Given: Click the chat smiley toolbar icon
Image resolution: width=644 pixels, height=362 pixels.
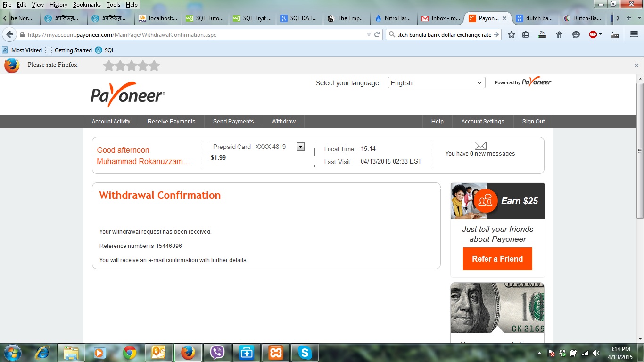Looking at the screenshot, I should point(576,34).
